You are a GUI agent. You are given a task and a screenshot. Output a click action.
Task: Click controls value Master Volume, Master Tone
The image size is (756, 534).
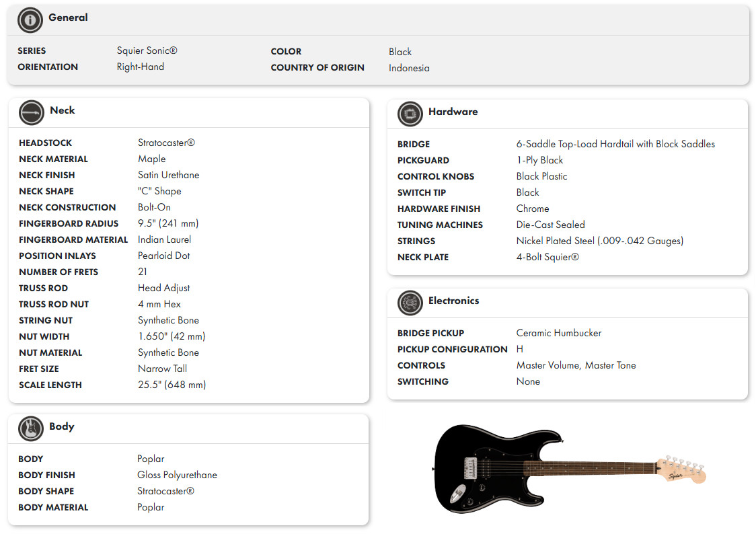(x=576, y=365)
